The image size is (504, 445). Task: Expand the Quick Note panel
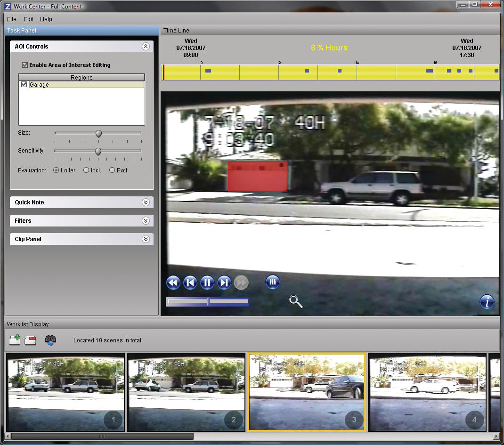point(146,202)
